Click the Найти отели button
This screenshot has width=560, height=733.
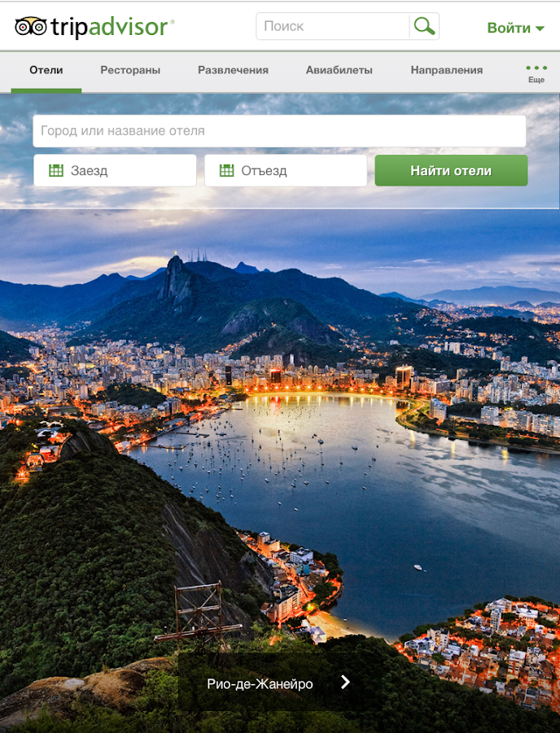tap(451, 171)
